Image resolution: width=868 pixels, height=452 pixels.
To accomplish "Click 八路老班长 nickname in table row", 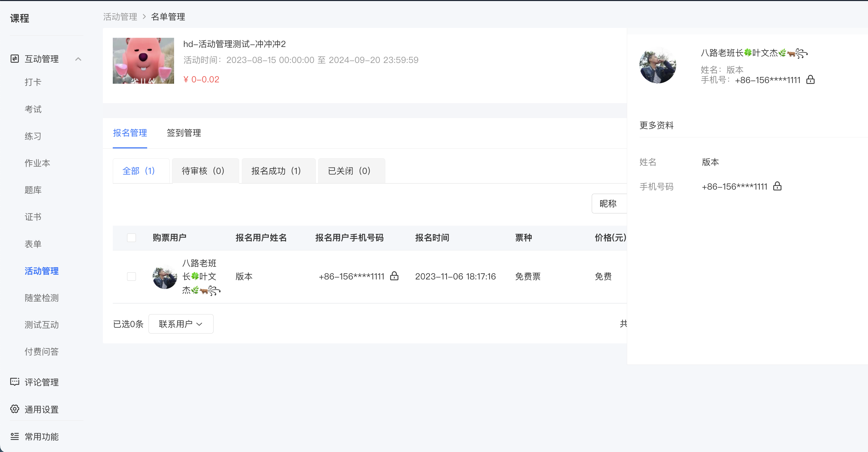I will point(201,277).
